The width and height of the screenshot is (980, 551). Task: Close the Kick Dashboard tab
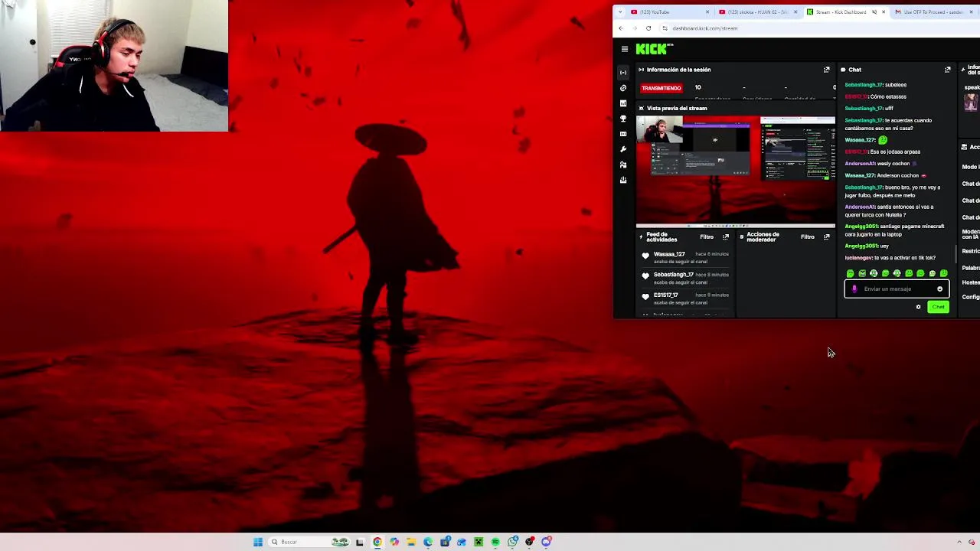[x=884, y=12]
